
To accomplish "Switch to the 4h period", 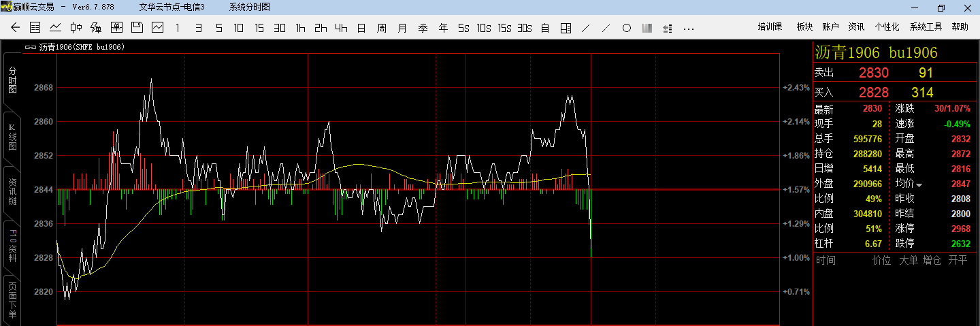I will tap(341, 28).
